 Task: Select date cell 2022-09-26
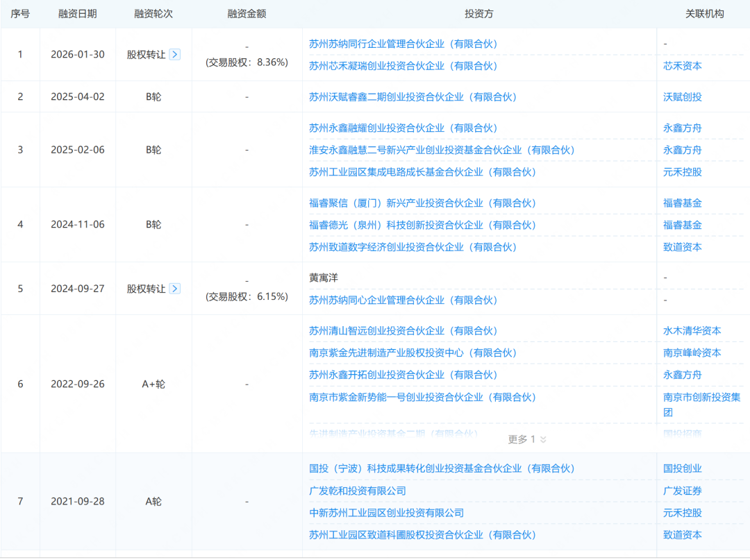[78, 384]
